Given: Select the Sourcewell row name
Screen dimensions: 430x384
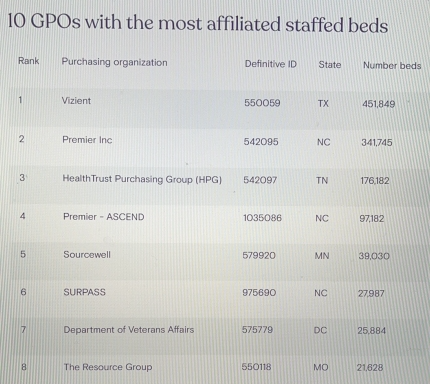Looking at the screenshot, I should [87, 254].
